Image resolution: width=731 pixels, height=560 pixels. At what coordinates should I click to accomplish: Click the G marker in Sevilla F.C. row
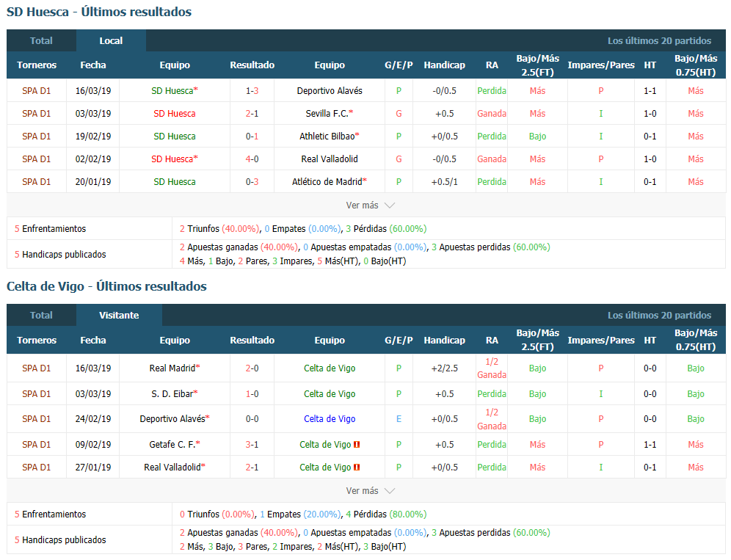click(399, 114)
